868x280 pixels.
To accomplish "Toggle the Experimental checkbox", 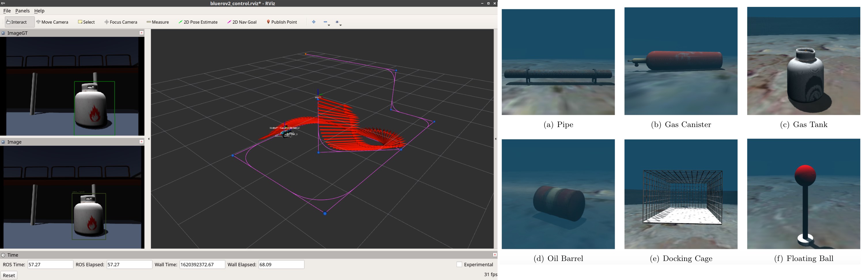I will 459,264.
